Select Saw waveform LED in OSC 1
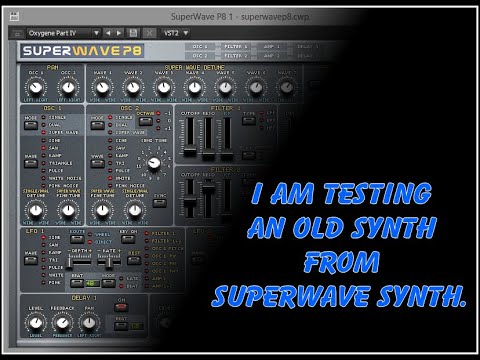Viewport: 480px width, 360px height. 43,148
